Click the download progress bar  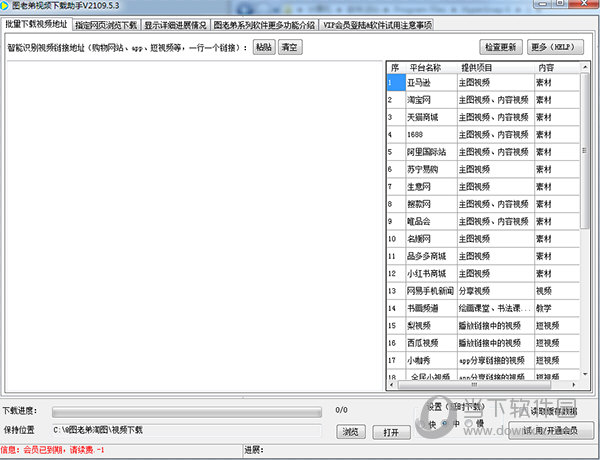[x=186, y=410]
